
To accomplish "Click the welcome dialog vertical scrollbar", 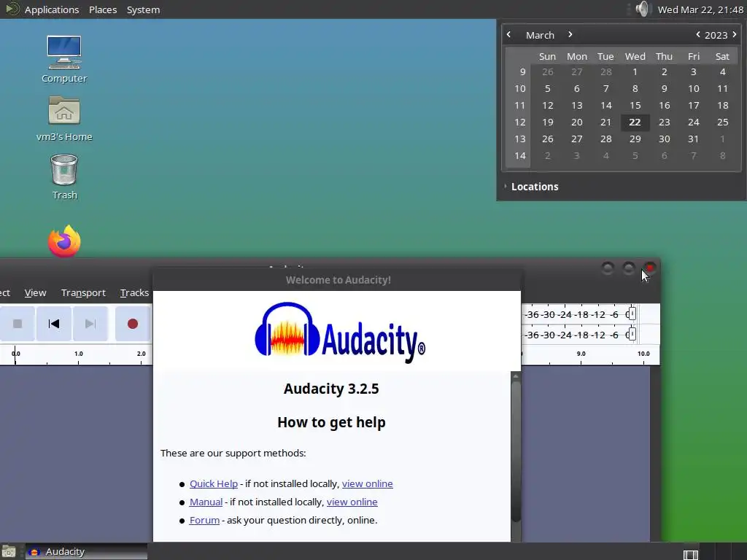I will [516, 450].
